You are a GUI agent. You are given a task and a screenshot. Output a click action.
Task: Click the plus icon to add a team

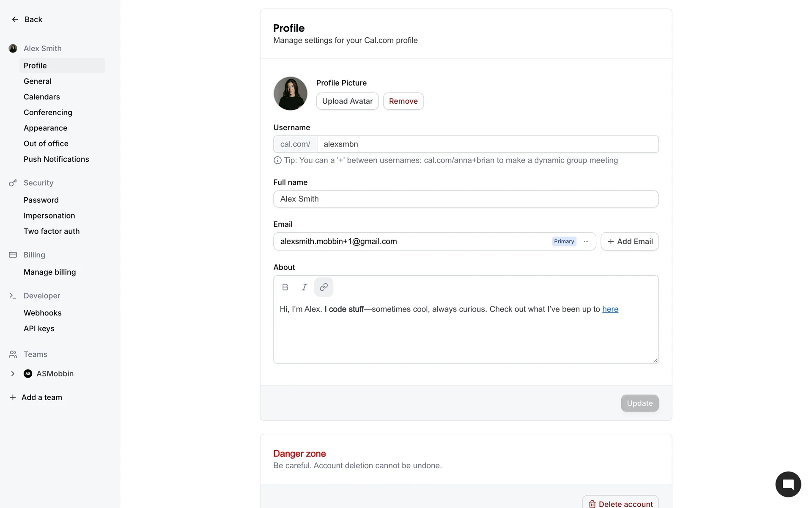point(13,397)
